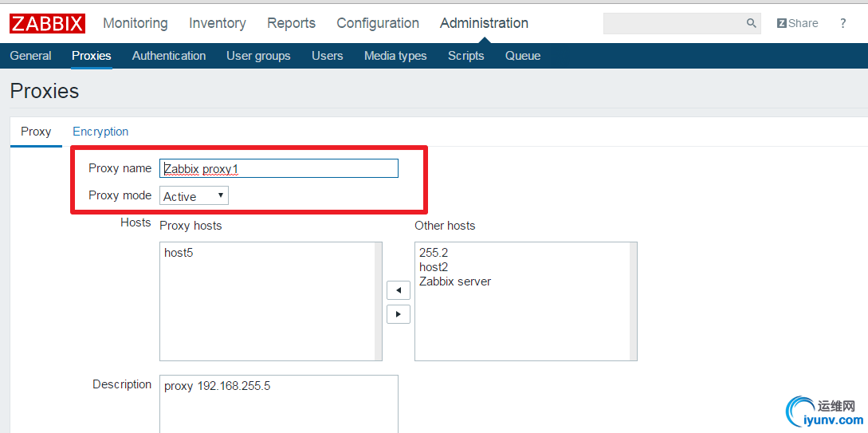Switch to the Proxy tab
This screenshot has width=868, height=433.
pos(36,132)
